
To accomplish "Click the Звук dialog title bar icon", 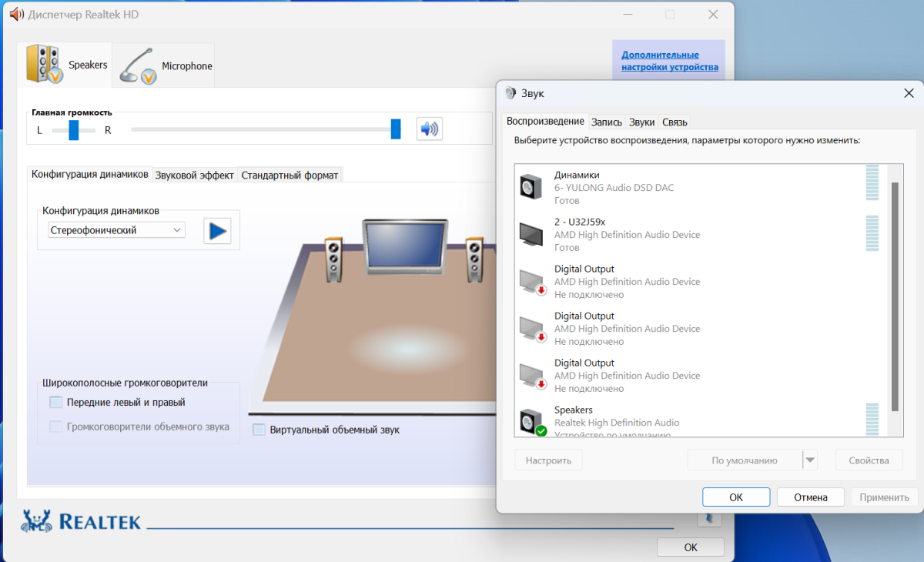I will point(511,93).
